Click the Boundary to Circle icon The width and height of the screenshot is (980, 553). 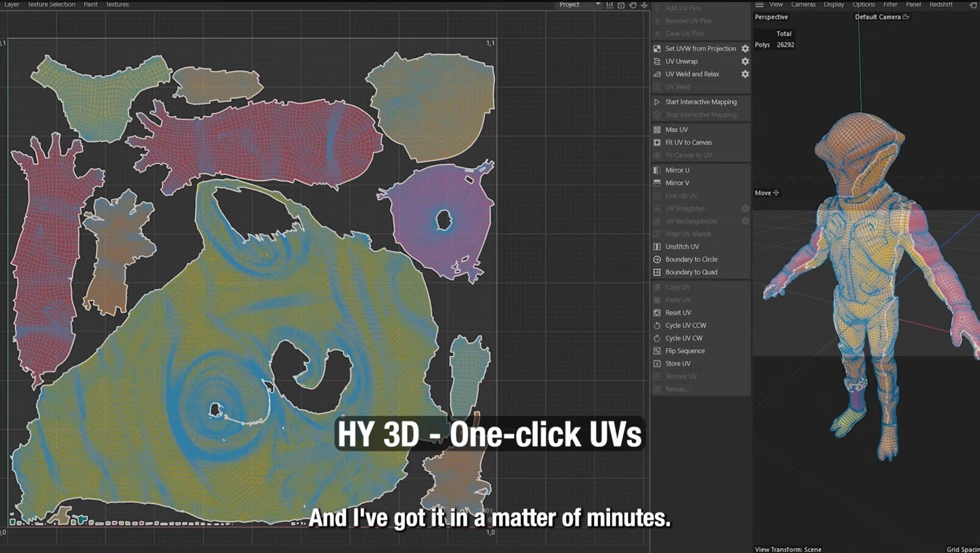point(657,259)
